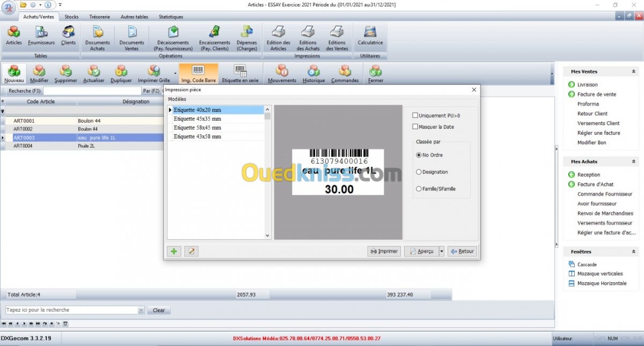The image size is (644, 346).
Task: Open Historique toolbar icon
Action: [313, 73]
